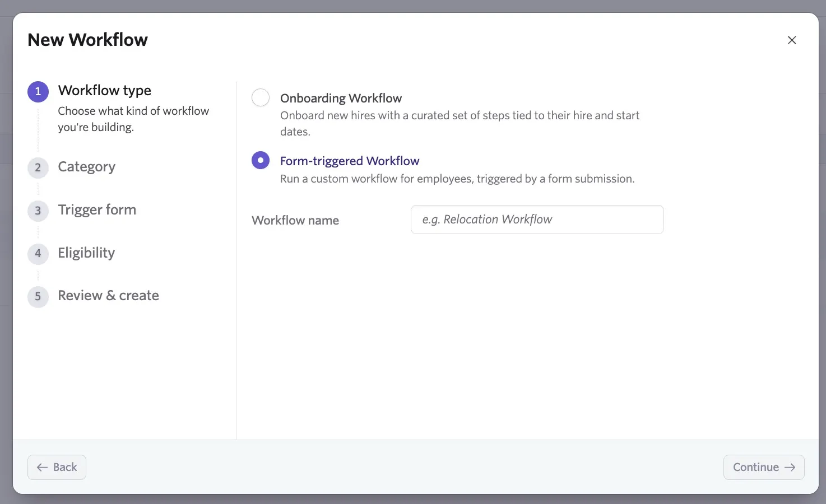Proceed with the Continue button
The width and height of the screenshot is (826, 504).
click(764, 467)
